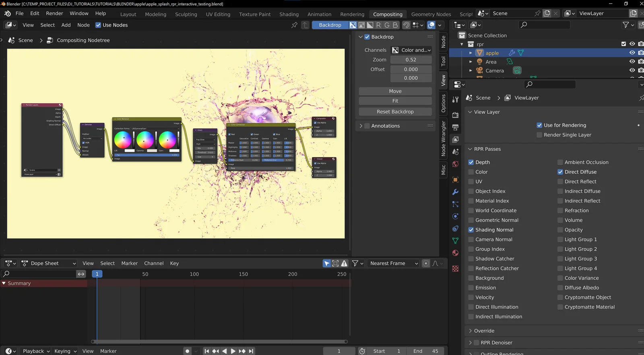The height and width of the screenshot is (355, 644).
Task: Toggle the overlays icon in node editor header
Action: [x=431, y=25]
